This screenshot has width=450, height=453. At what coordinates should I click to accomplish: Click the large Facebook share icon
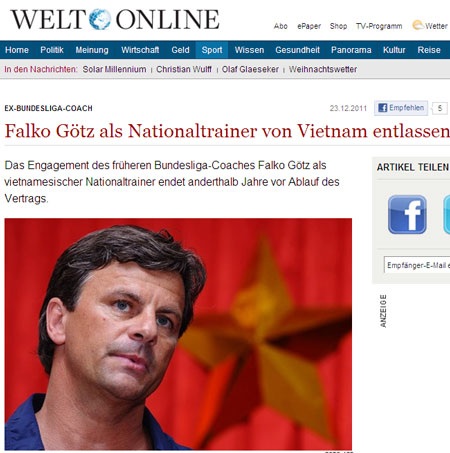(x=407, y=215)
